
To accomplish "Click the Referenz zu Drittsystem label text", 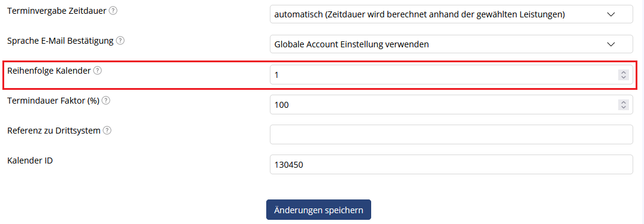I will [54, 131].
